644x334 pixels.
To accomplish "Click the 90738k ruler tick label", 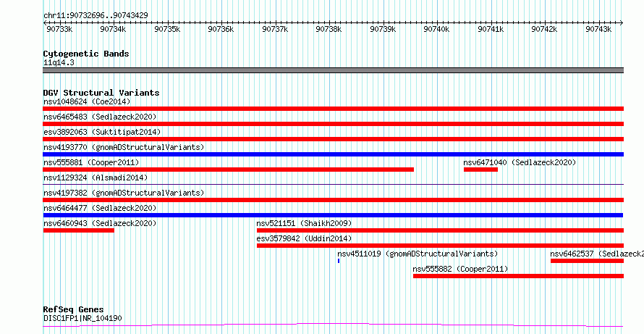I will pos(329,29).
